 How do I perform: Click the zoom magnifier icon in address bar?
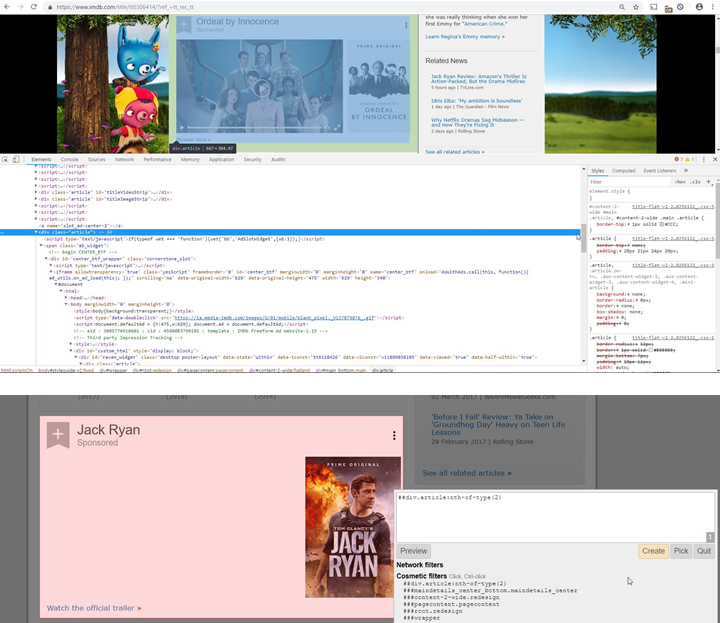pos(622,7)
